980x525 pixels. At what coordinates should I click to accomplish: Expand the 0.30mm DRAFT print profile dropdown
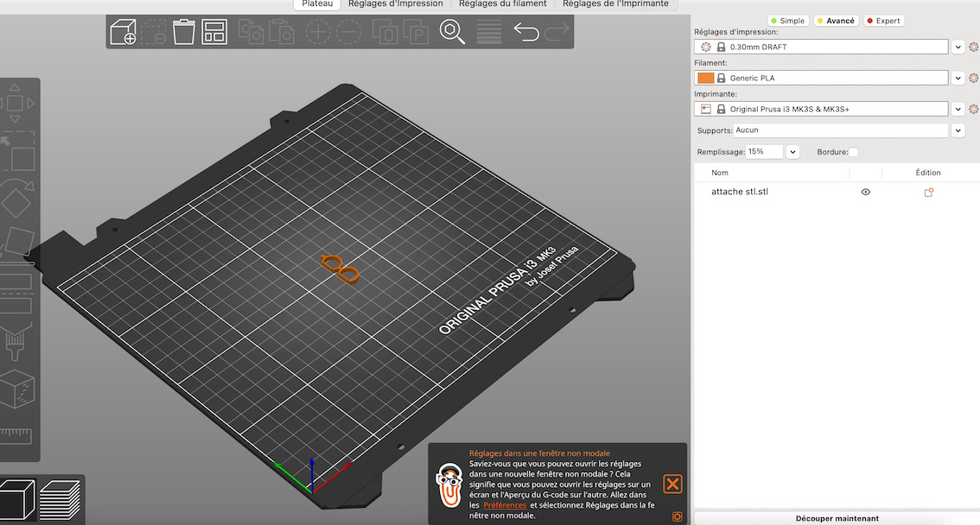coord(958,47)
